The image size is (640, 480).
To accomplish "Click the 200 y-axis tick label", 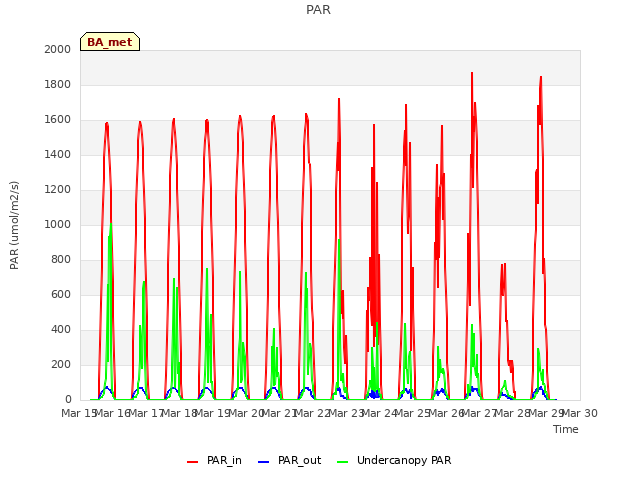I will coord(61,364).
